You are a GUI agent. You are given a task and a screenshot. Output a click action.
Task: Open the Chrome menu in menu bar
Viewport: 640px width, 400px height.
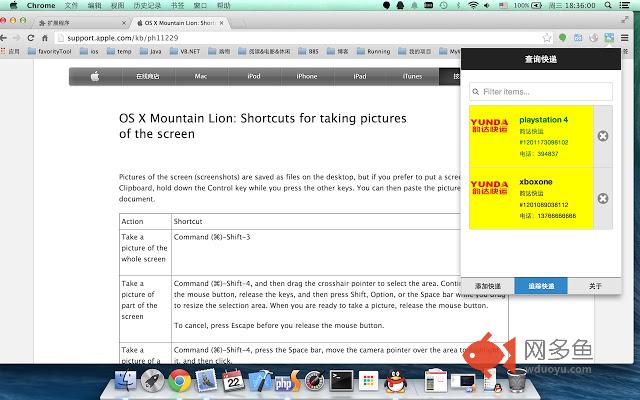click(41, 5)
